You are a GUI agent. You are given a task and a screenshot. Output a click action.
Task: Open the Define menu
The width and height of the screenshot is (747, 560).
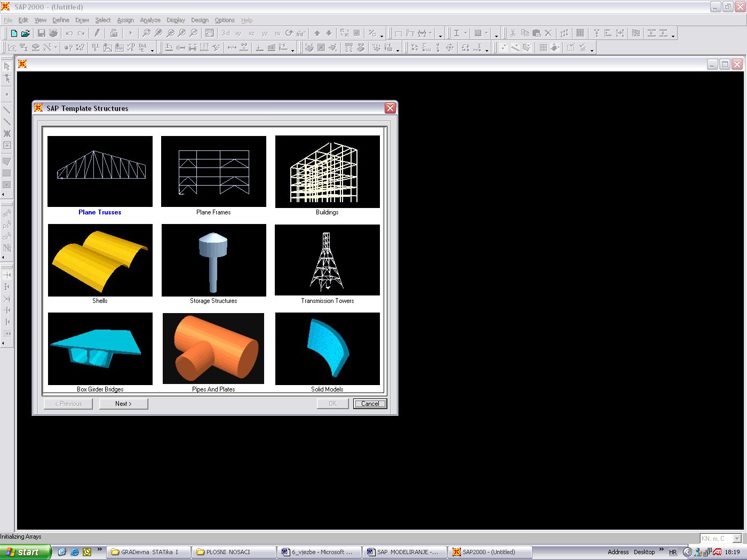[x=61, y=20]
